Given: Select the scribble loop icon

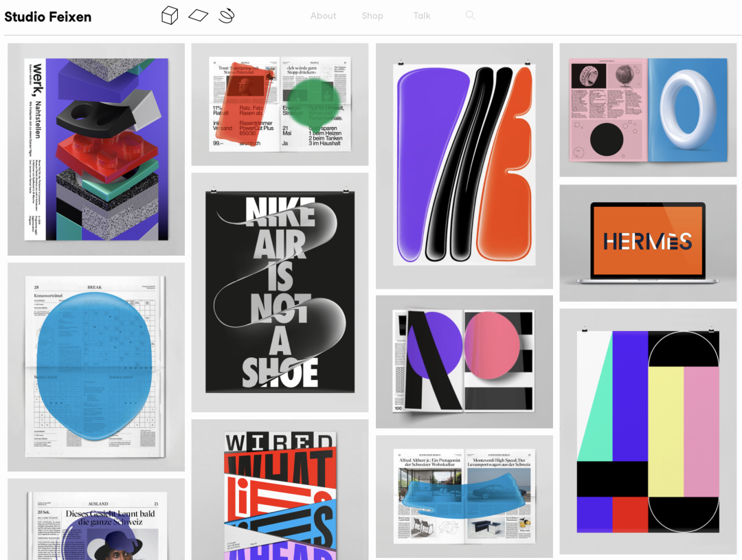Looking at the screenshot, I should tap(227, 16).
